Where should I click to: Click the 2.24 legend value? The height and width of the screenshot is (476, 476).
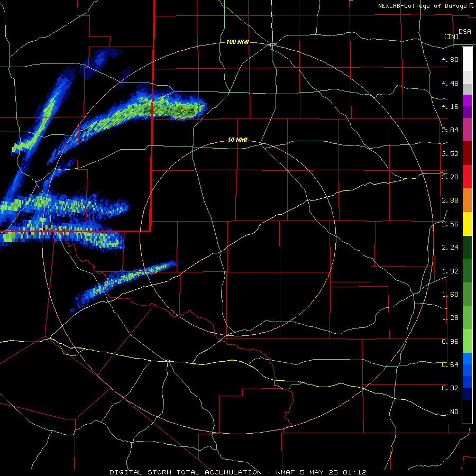pyautogui.click(x=450, y=248)
